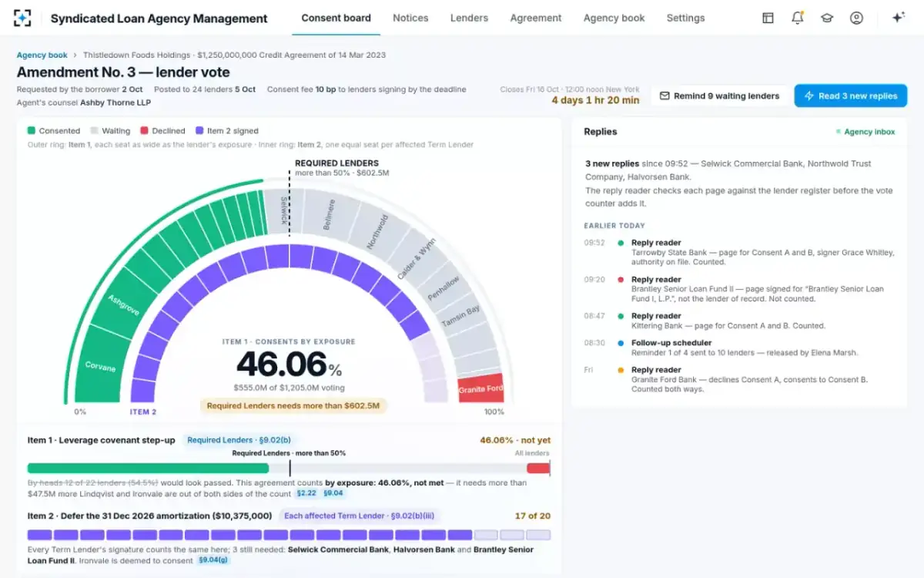
Task: Open the layout panel icon
Action: click(x=768, y=18)
